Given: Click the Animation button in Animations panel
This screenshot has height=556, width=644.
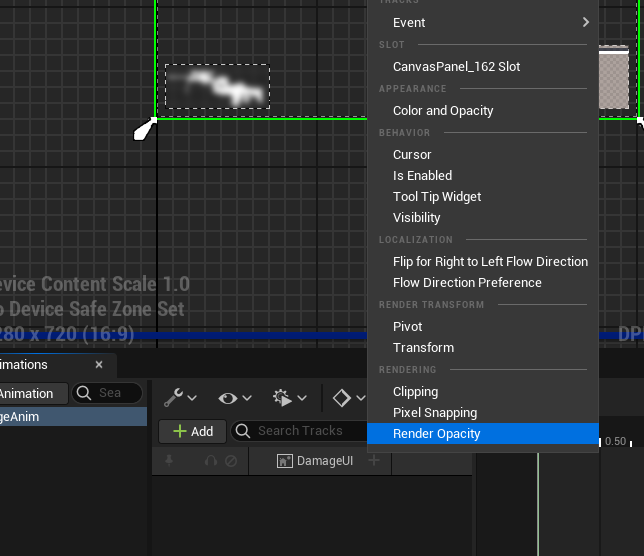Looking at the screenshot, I should pos(33,393).
